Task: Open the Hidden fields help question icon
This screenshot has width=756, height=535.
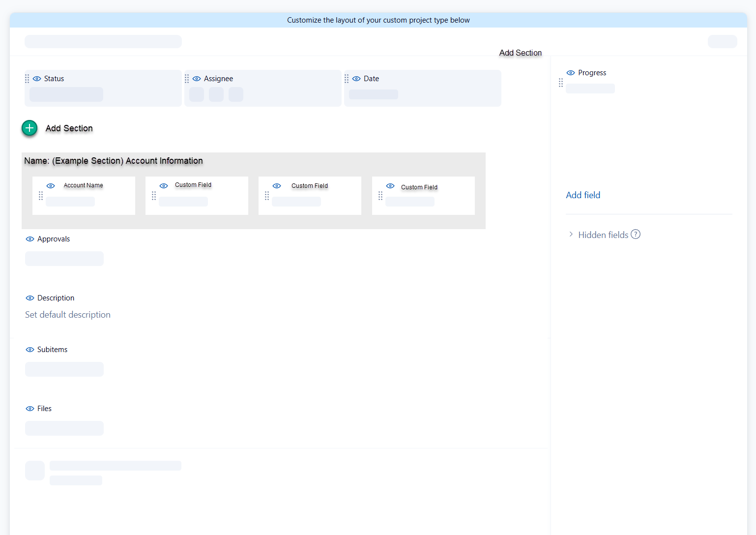Action: 636,235
